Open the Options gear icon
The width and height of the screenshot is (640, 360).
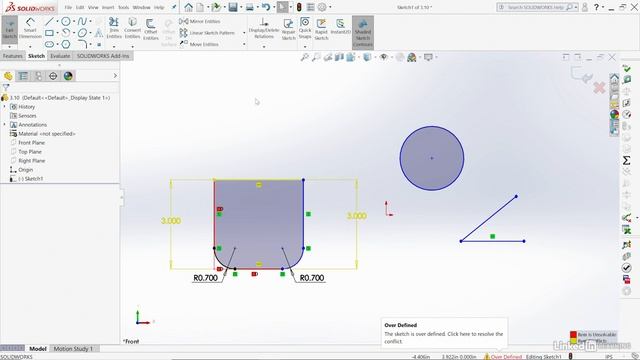(322, 7)
